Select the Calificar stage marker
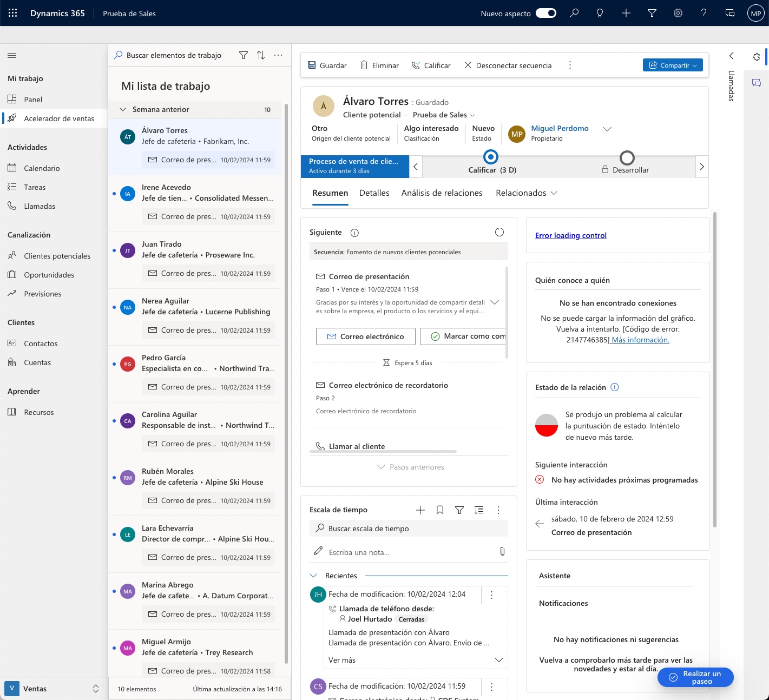Image resolution: width=769 pixels, height=700 pixels. 491,157
